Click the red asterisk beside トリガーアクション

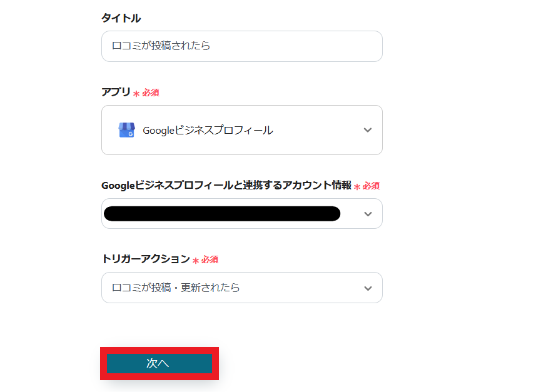click(x=196, y=260)
